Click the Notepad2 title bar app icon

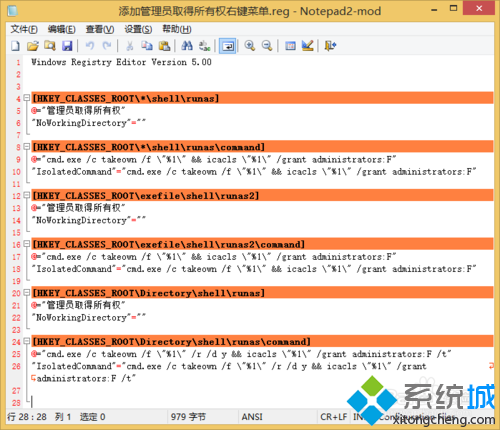[13, 11]
